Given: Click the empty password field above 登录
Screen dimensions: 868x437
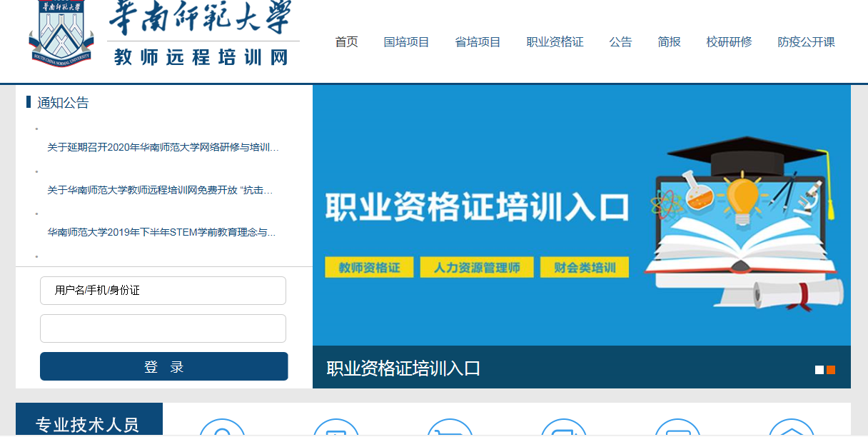Looking at the screenshot, I should pos(163,328).
